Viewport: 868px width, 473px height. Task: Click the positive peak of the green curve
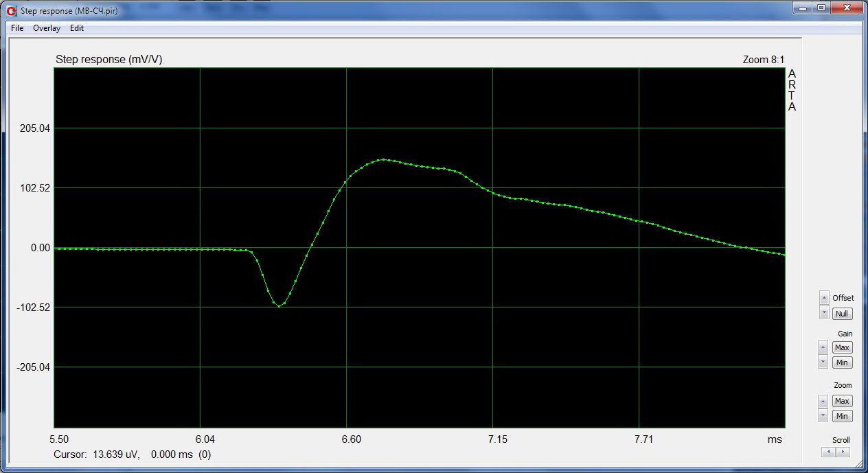point(383,159)
